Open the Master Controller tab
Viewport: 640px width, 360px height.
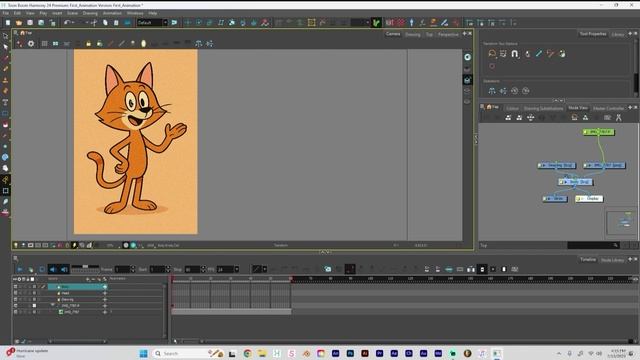pos(608,108)
